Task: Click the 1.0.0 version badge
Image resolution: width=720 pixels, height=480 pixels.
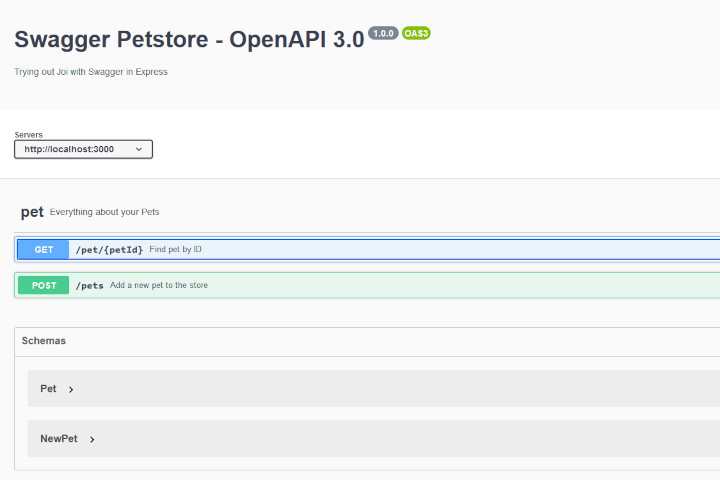Action: (383, 33)
